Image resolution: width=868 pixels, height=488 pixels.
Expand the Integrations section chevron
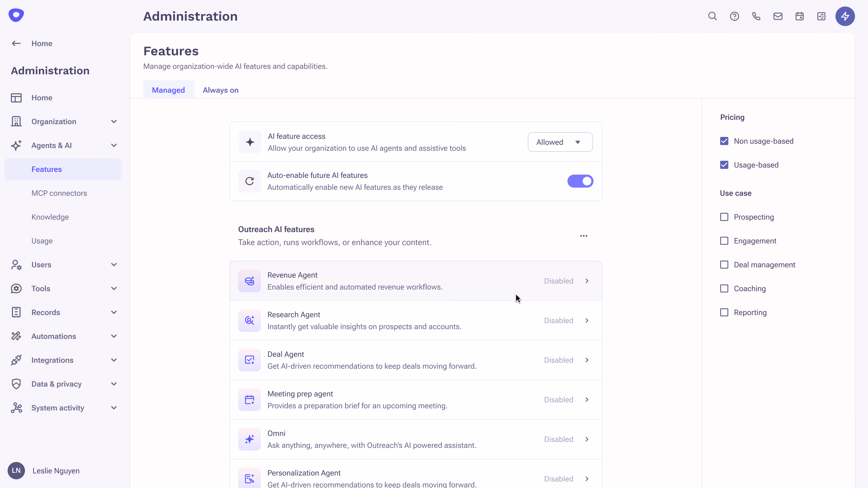click(x=114, y=360)
